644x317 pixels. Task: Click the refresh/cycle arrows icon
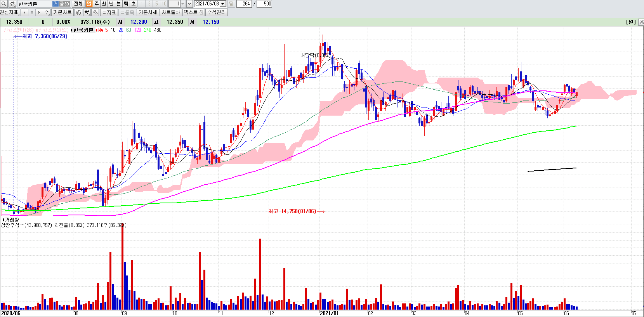[12, 4]
